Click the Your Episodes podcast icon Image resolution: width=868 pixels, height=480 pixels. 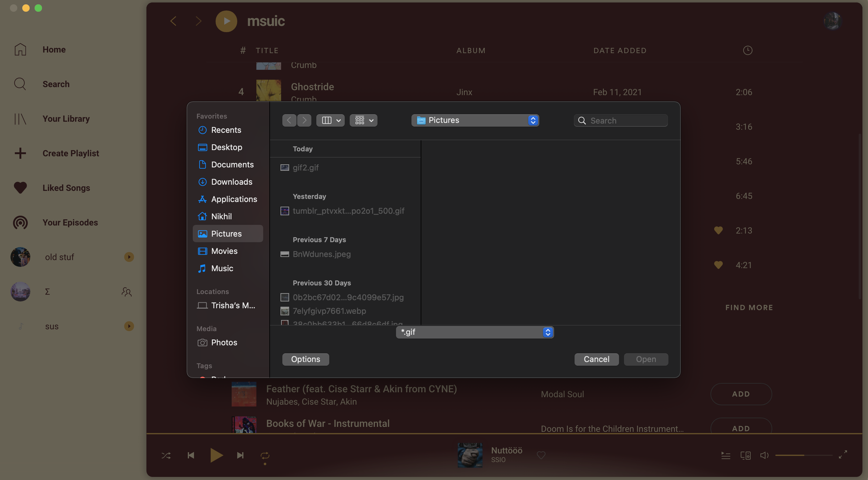(20, 222)
